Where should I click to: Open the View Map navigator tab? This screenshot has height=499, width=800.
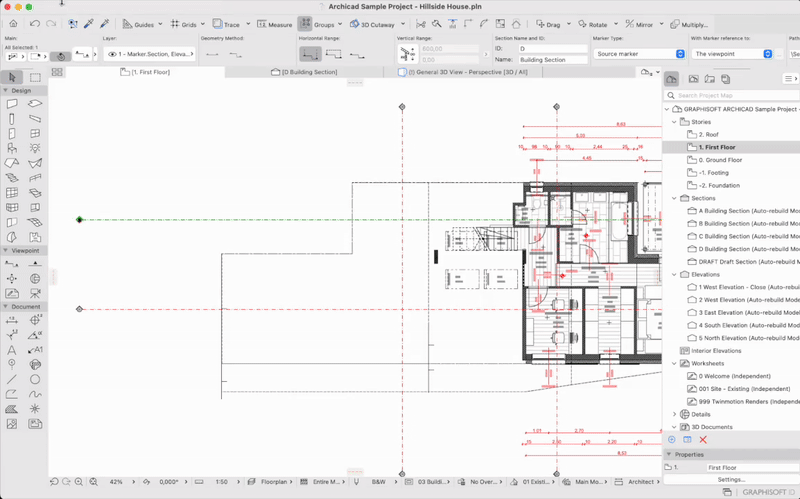point(693,79)
